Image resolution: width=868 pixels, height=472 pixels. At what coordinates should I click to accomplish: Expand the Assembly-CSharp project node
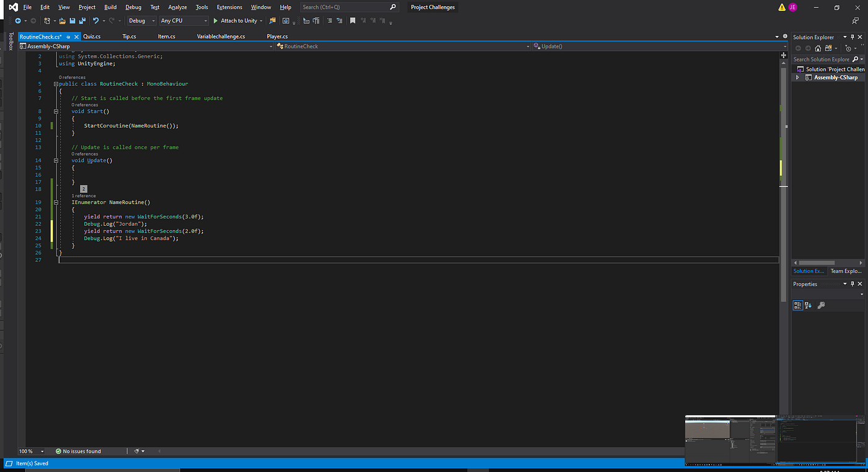[x=797, y=77]
